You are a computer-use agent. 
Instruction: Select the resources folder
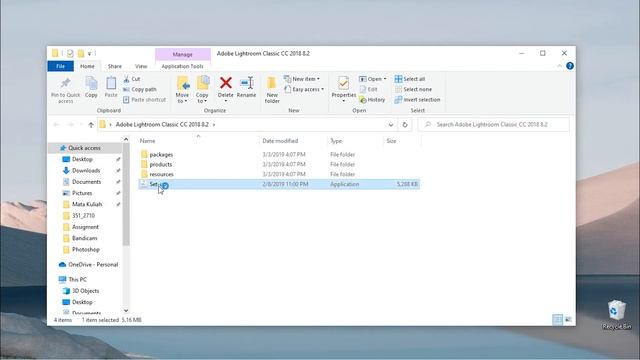tap(161, 174)
